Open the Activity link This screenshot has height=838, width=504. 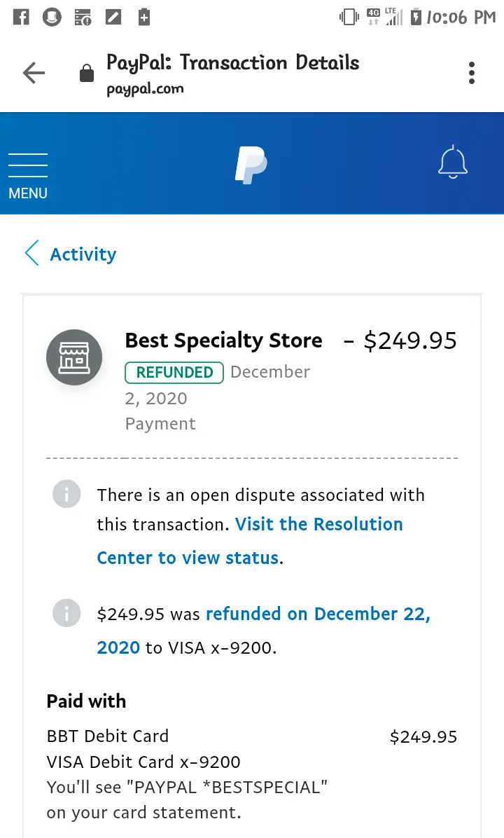coord(83,254)
